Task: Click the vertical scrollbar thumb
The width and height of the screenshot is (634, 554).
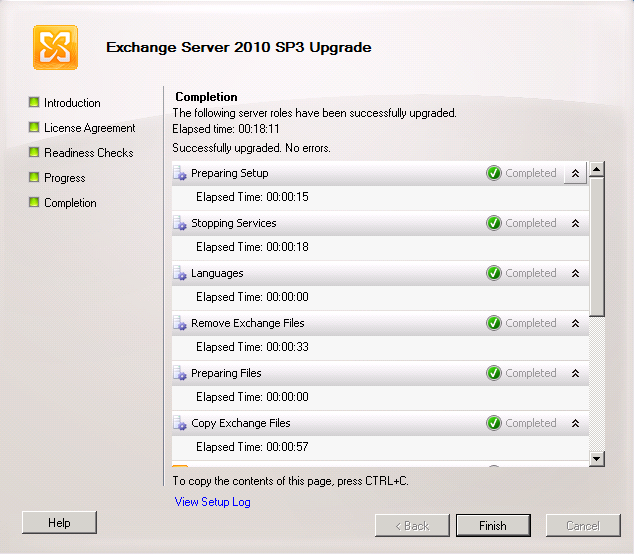Action: coord(597,247)
